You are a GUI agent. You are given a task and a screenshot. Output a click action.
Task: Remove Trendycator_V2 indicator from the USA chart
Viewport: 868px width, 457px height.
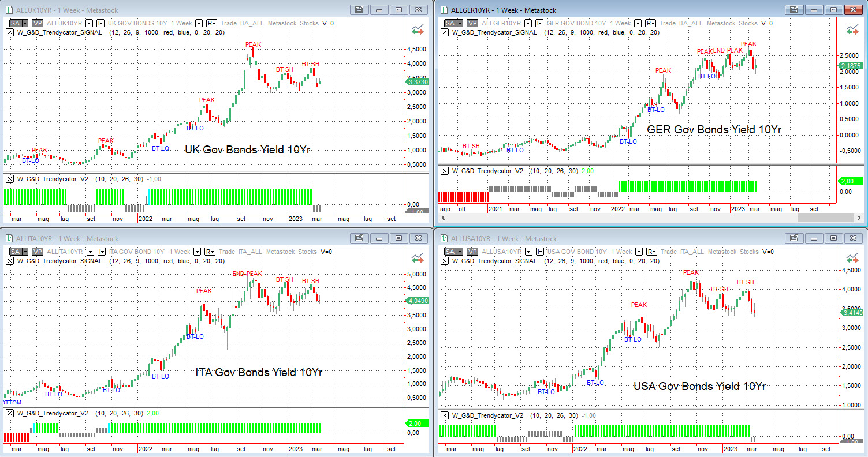(444, 415)
